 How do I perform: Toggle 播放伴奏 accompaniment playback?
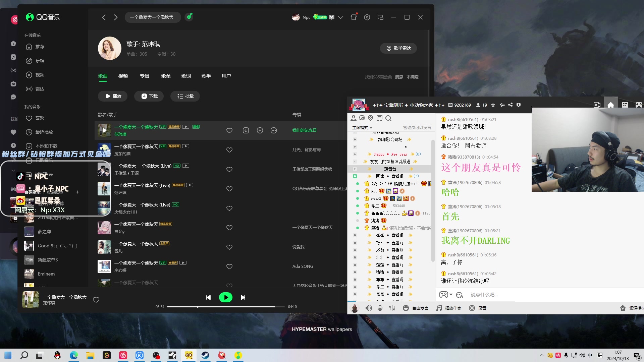(x=448, y=308)
